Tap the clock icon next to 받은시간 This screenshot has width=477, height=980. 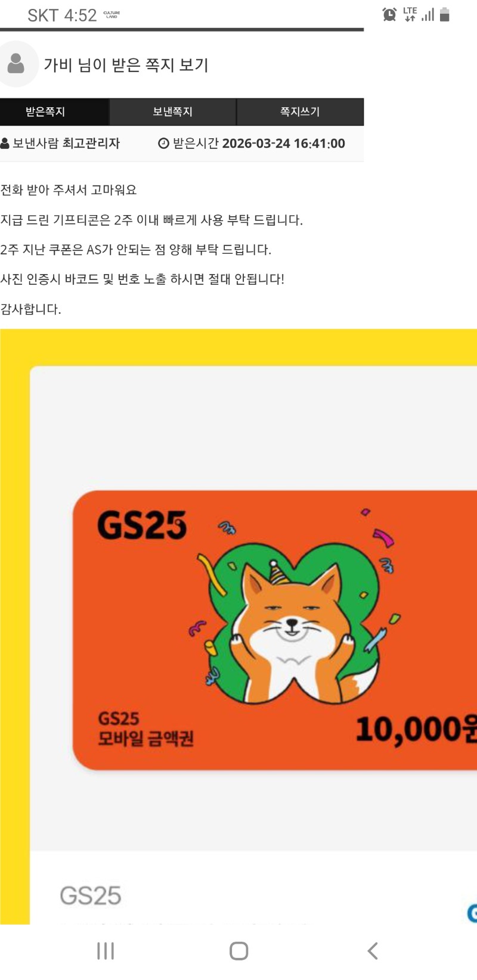pos(163,144)
